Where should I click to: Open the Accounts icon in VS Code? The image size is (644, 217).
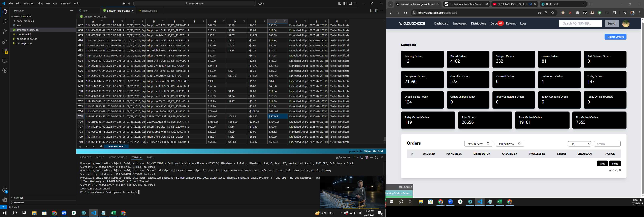pos(5,190)
